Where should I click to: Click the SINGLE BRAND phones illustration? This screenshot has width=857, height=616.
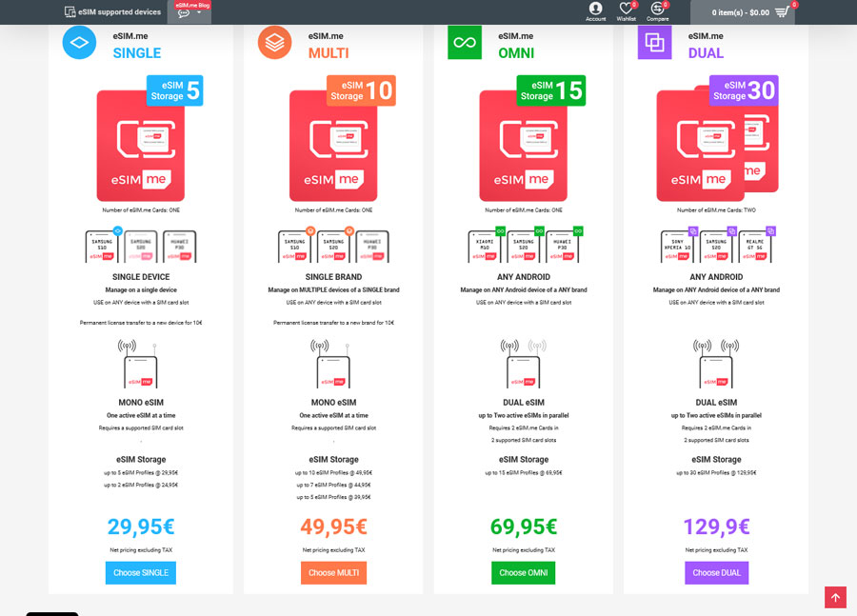tap(333, 245)
